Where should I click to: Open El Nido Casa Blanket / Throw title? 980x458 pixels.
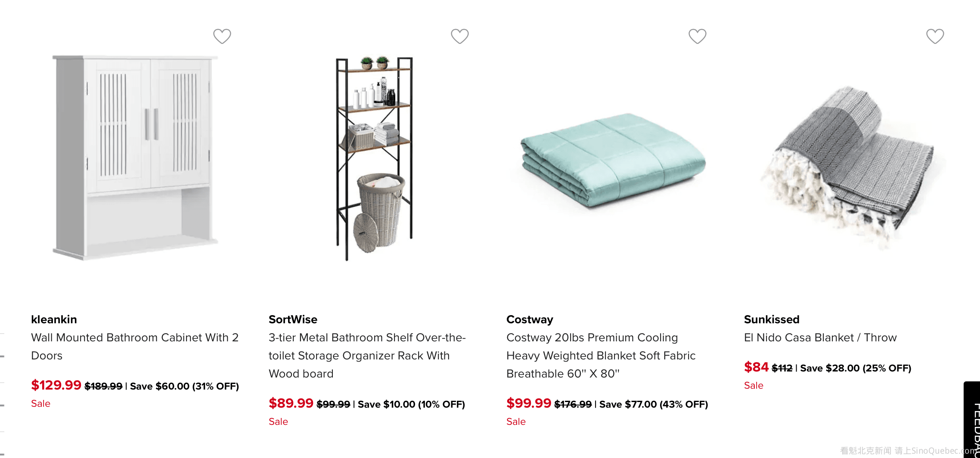820,337
